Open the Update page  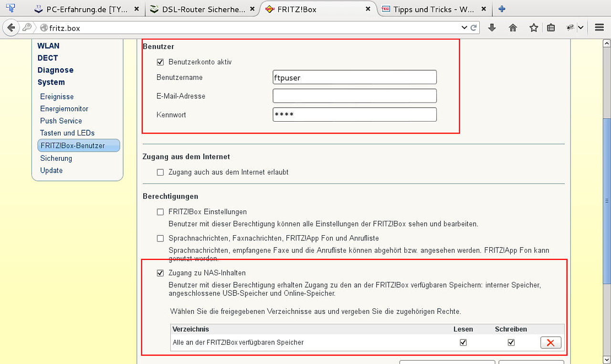pos(51,170)
